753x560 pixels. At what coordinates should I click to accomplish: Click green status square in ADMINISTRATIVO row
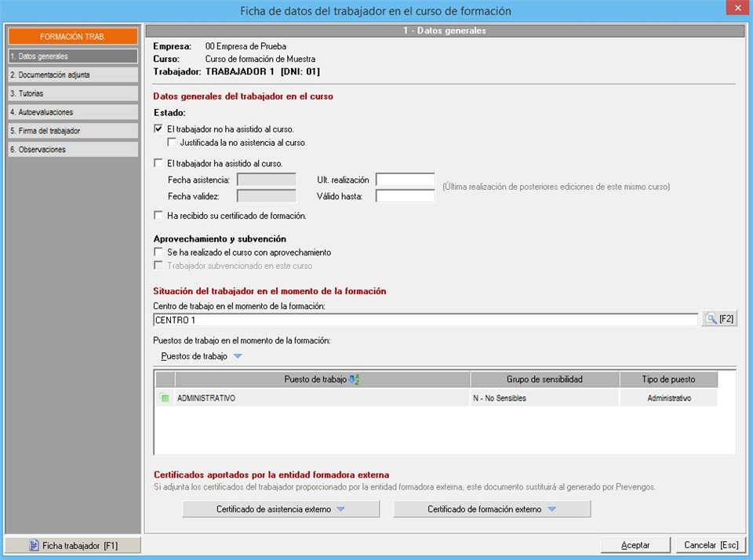166,398
